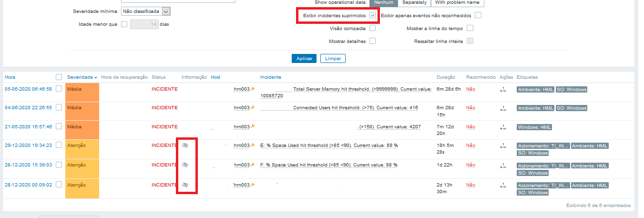Sort by Hora column header
Screen dimensions: 644x218
(10, 77)
